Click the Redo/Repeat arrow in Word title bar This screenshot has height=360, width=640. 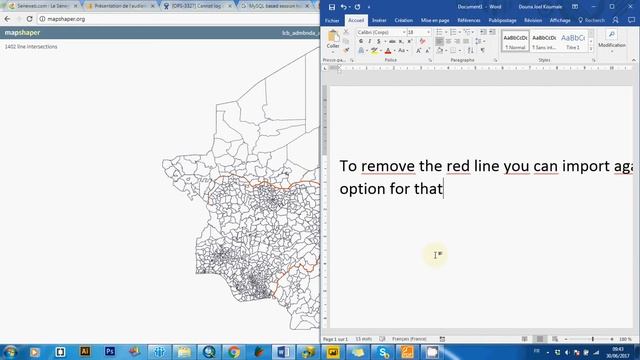tap(357, 7)
